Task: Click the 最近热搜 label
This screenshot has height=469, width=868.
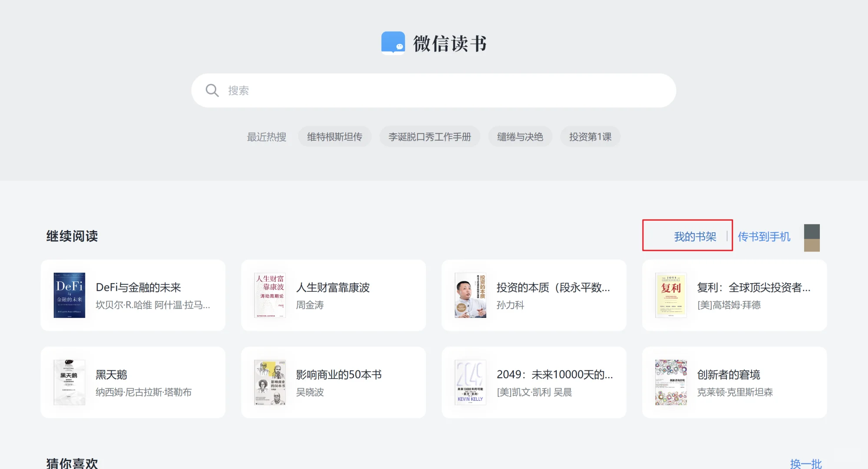Action: 267,137
